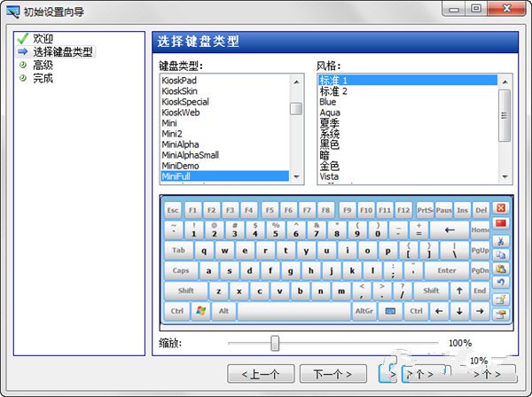Click the Del key on preview keyboard

click(481, 210)
